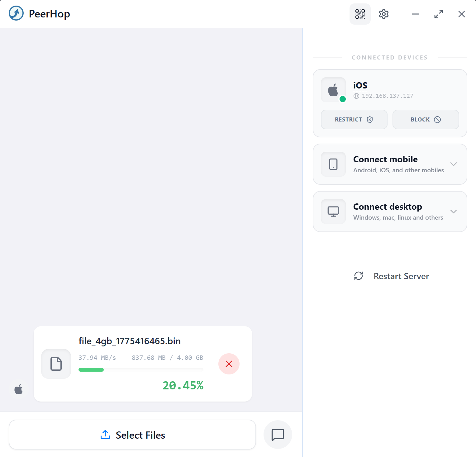Click the Connect desktop title

(388, 207)
